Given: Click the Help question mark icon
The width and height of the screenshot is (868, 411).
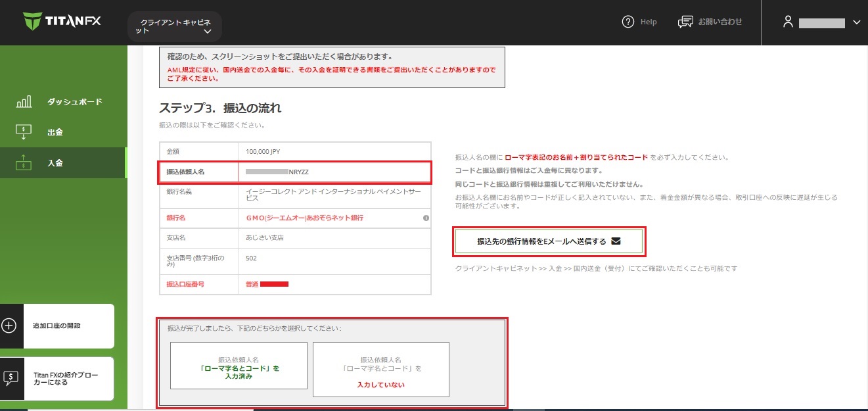Looking at the screenshot, I should click(x=628, y=22).
